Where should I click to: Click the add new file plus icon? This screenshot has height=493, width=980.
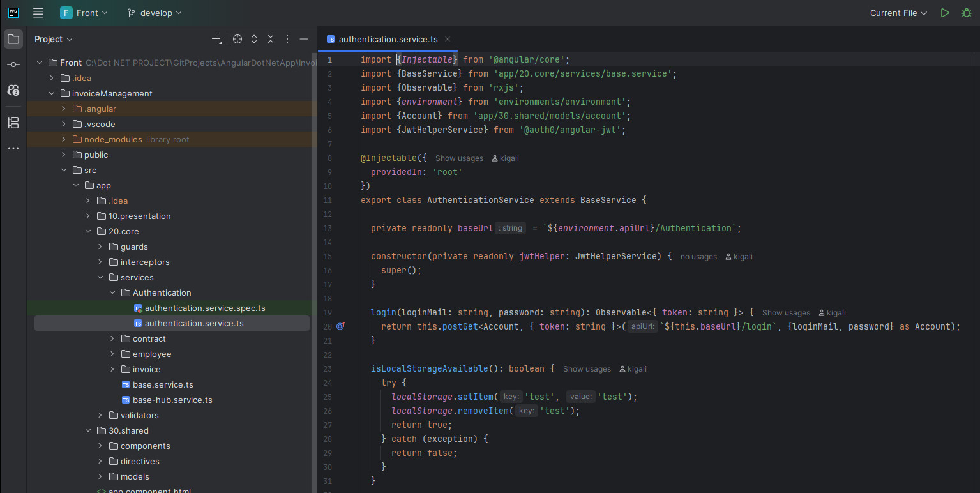coord(216,39)
